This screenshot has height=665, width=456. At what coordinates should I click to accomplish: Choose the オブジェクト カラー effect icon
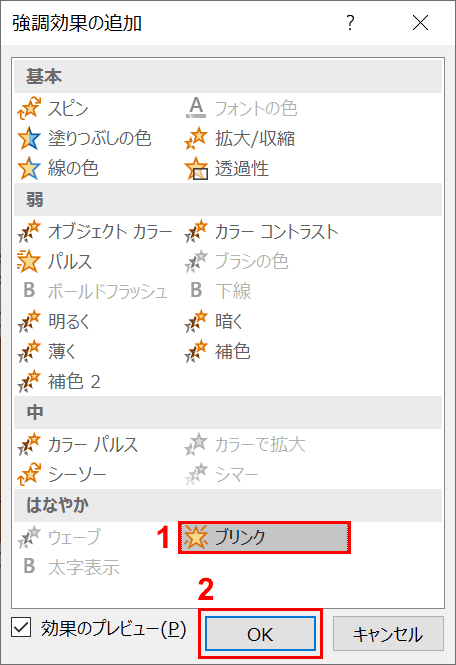29,231
